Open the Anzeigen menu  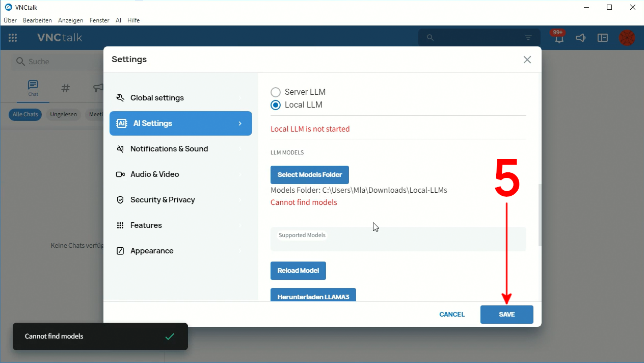[70, 20]
